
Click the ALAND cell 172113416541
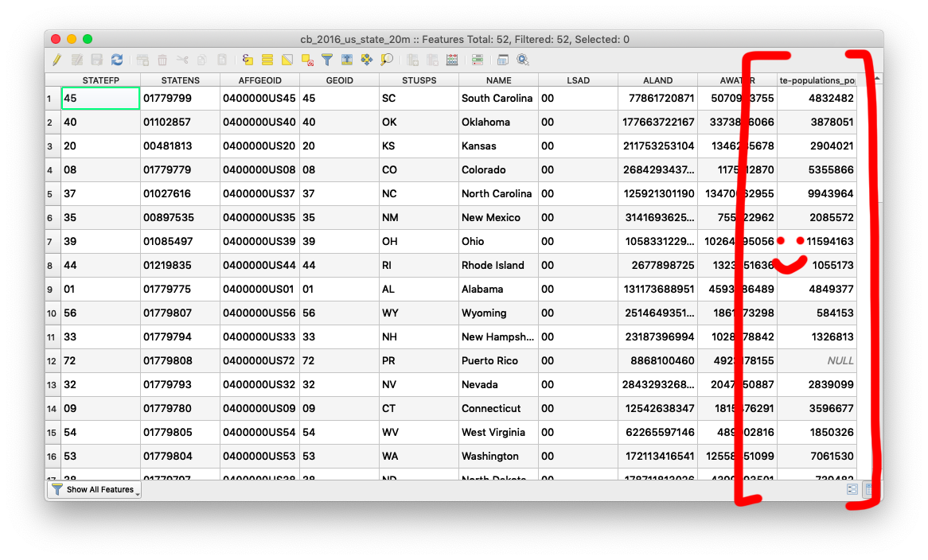click(x=657, y=456)
